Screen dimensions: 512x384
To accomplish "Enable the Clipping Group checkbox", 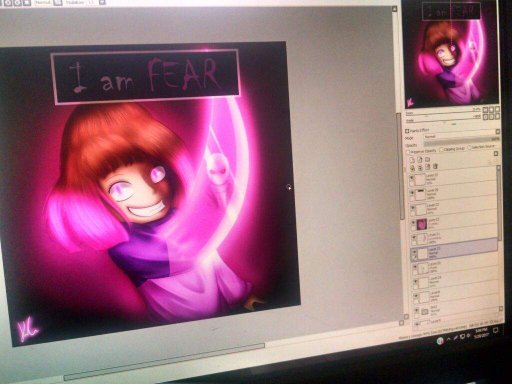I will pos(441,150).
